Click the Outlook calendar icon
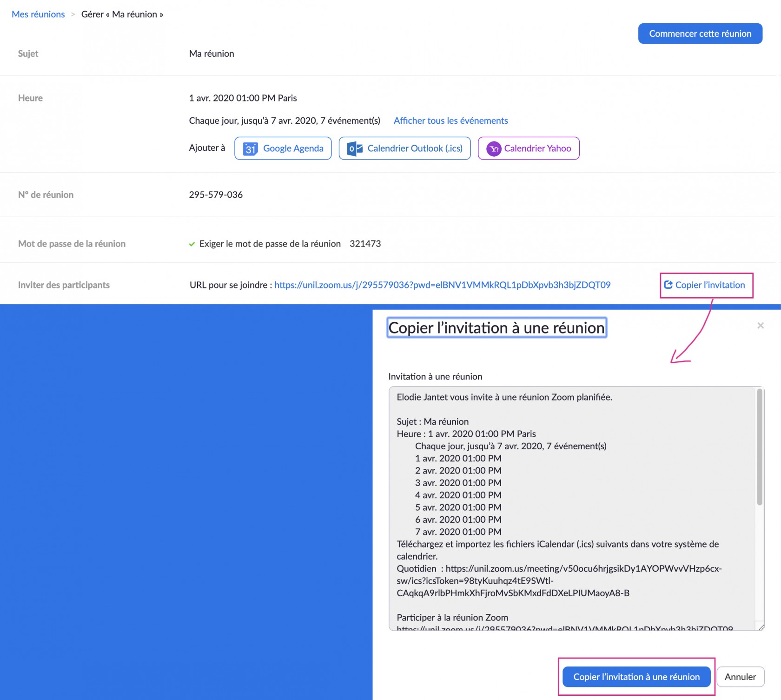This screenshot has width=781, height=700. (355, 149)
